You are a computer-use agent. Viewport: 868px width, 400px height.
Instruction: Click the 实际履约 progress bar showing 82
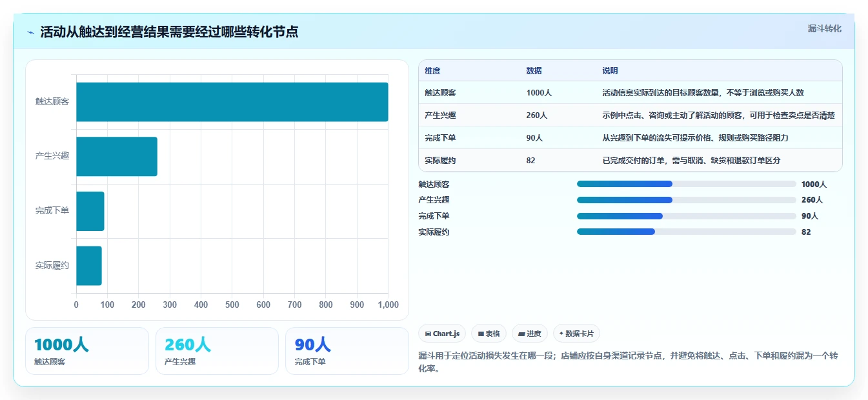686,232
